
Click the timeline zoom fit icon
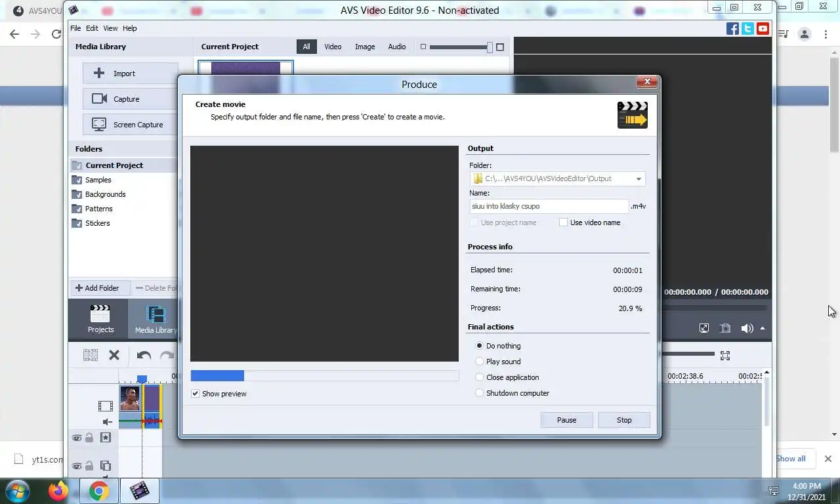725,355
